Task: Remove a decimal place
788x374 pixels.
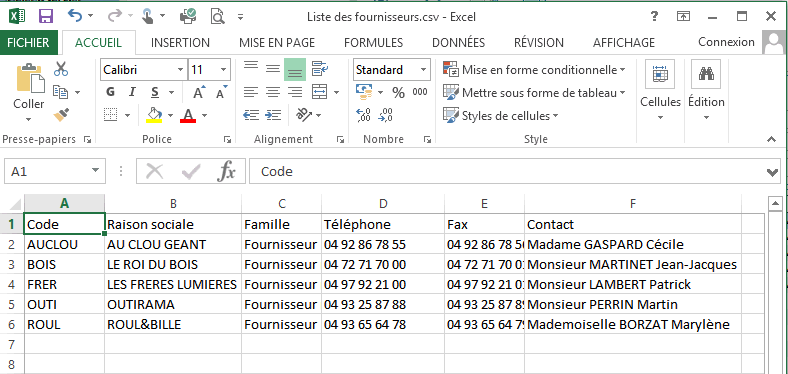Action: pos(385,116)
